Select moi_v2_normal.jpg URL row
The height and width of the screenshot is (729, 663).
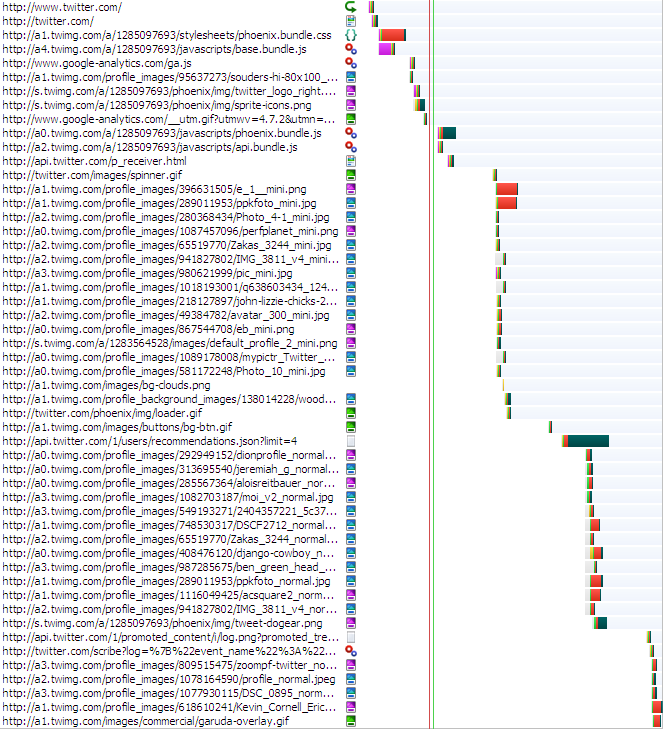tap(168, 497)
